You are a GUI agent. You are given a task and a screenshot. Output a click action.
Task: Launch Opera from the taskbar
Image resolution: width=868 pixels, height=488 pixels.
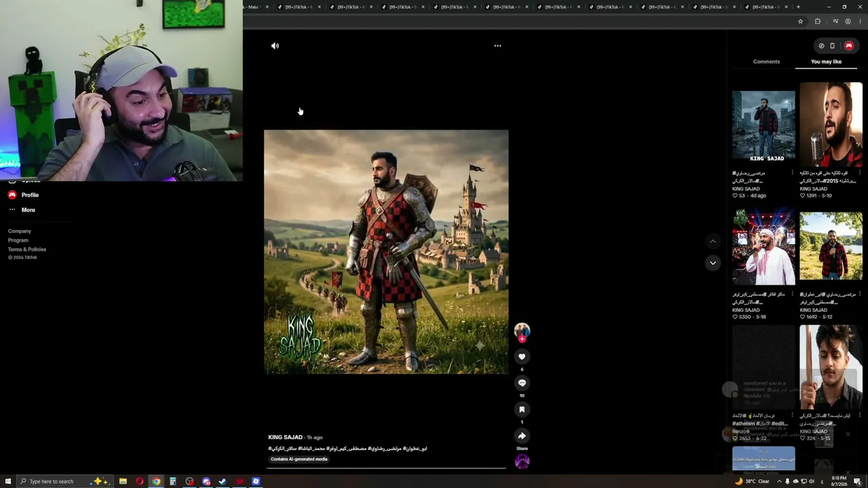coord(140,481)
